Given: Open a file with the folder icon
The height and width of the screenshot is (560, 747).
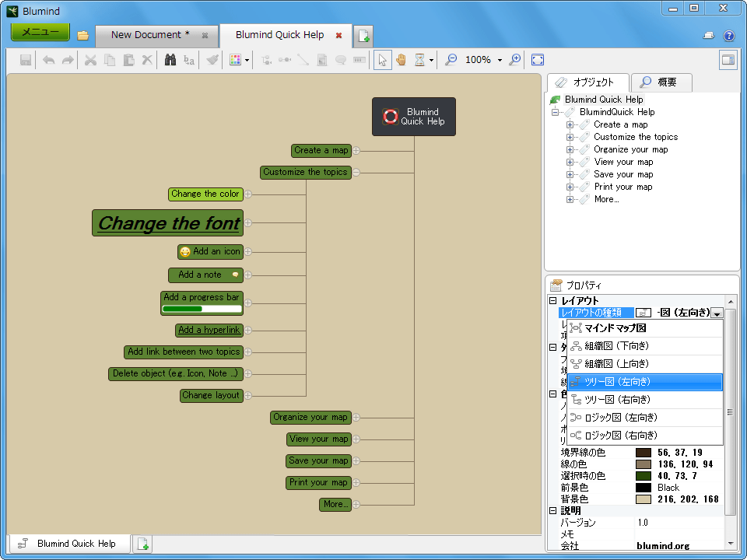Looking at the screenshot, I should tap(83, 35).
